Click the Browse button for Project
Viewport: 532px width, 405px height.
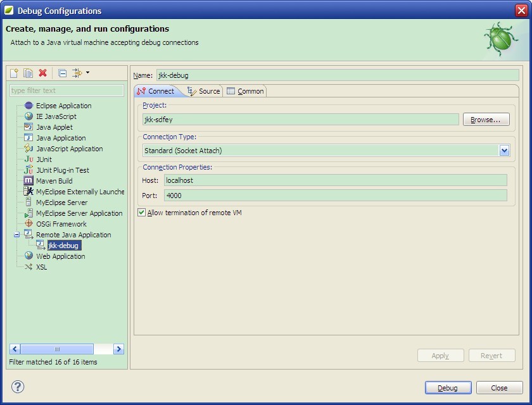(x=486, y=119)
